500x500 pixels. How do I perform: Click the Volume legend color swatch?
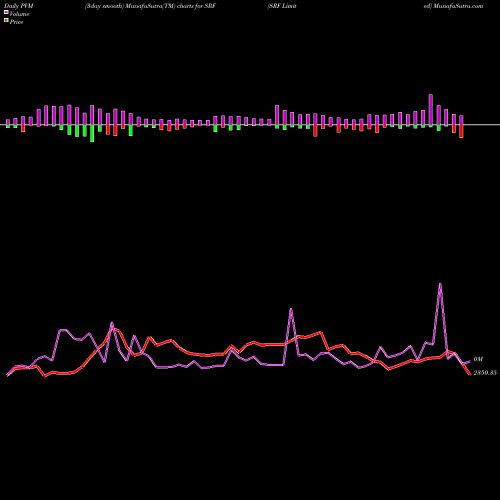click(x=6, y=12)
